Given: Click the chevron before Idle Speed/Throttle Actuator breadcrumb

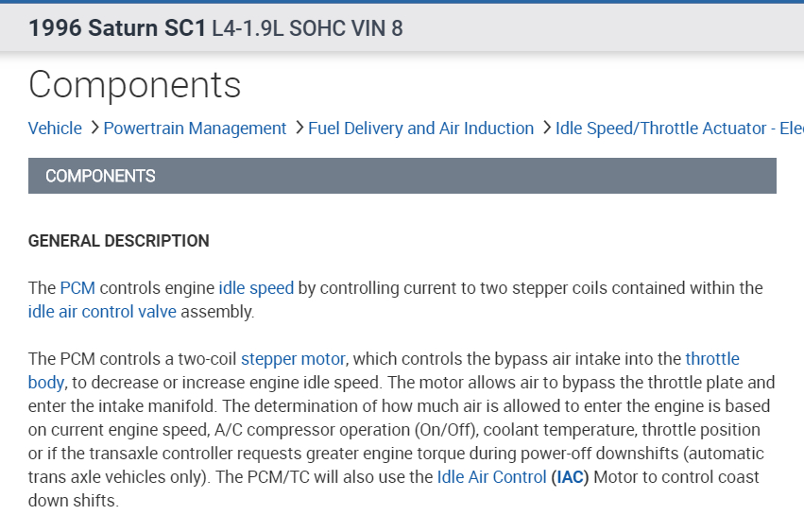Looking at the screenshot, I should [546, 128].
